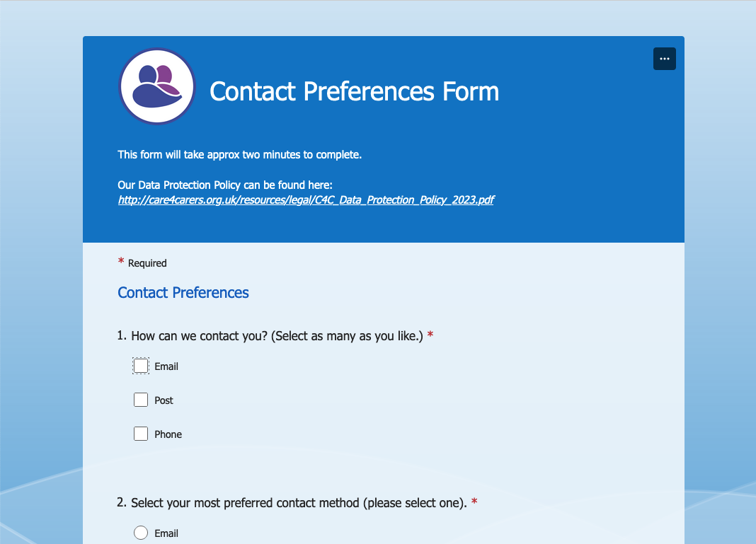756x544 pixels.
Task: Tick the Post checkbox
Action: 141,400
